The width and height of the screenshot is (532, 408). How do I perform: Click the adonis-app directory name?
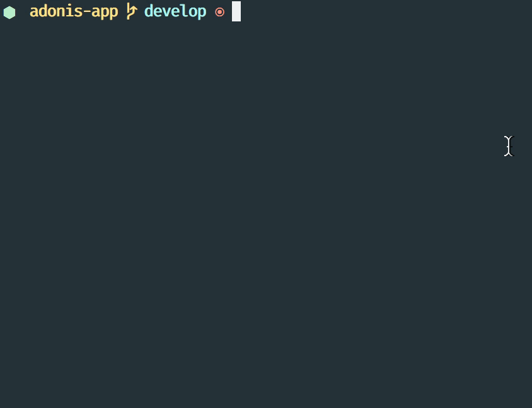[74, 11]
